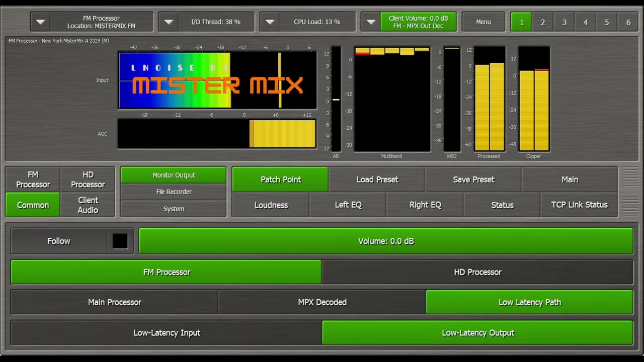Screen dimensions: 644x362
Task: Expand the I/O Thread dropdown arrow
Action: point(169,22)
